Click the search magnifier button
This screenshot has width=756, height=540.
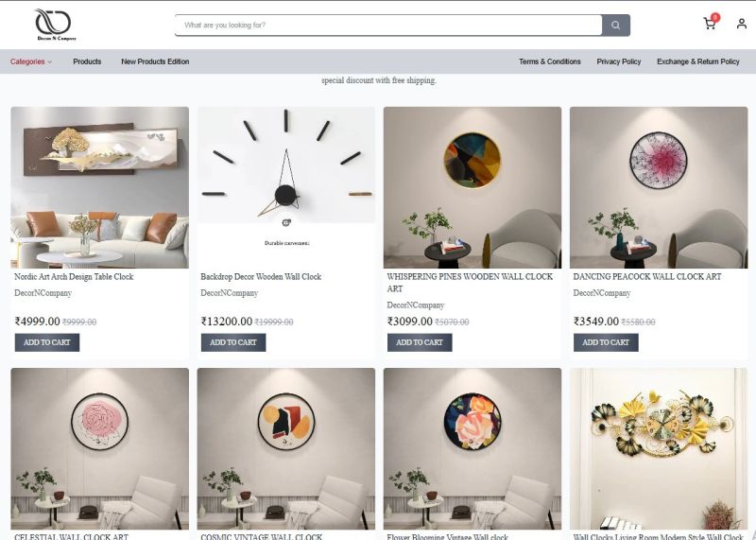[616, 26]
